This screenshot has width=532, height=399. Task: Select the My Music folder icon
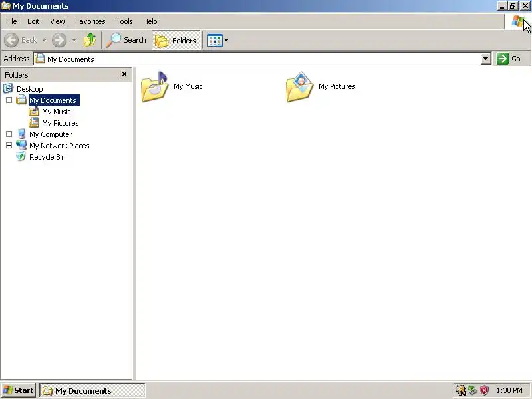(155, 87)
